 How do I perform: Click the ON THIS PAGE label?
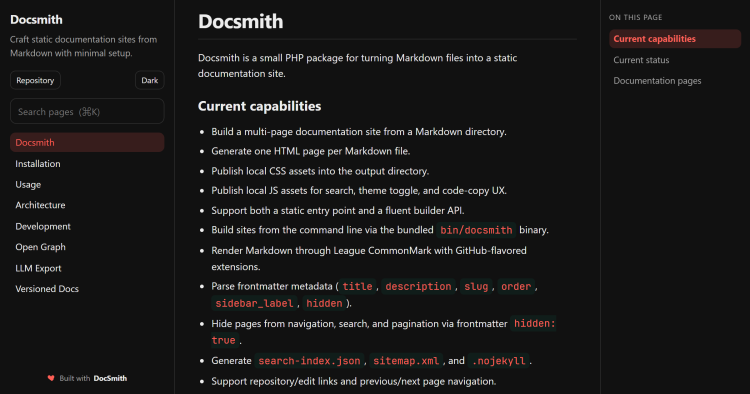coord(636,17)
